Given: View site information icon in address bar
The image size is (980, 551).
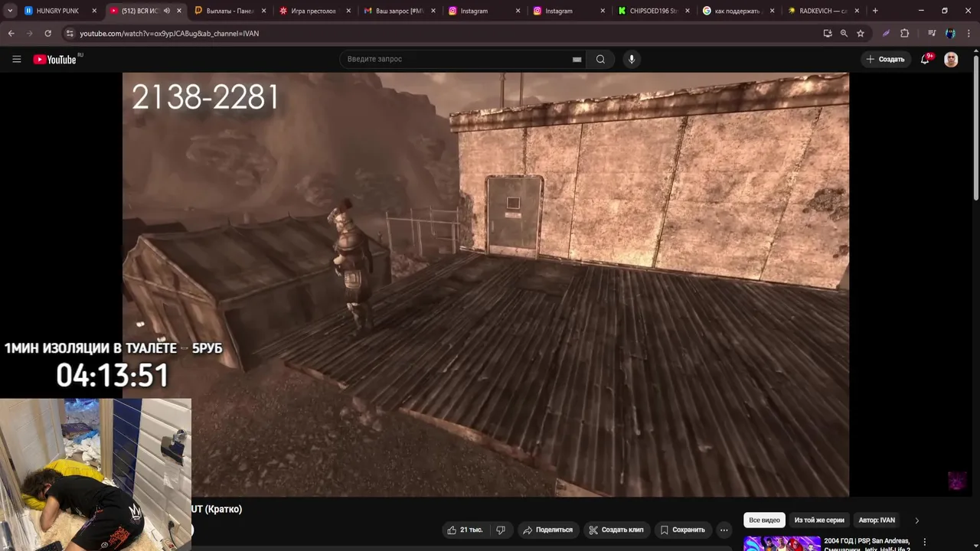Looking at the screenshot, I should (x=70, y=34).
